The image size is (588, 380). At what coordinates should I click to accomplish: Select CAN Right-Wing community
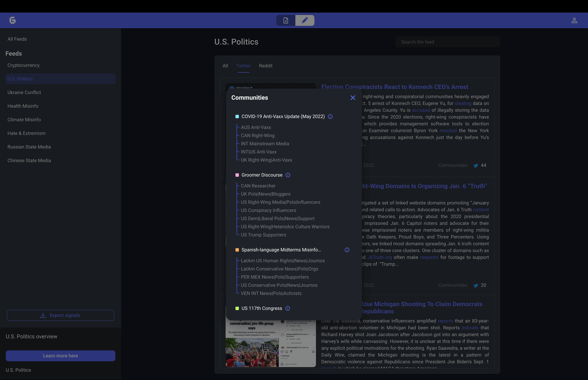pos(258,135)
